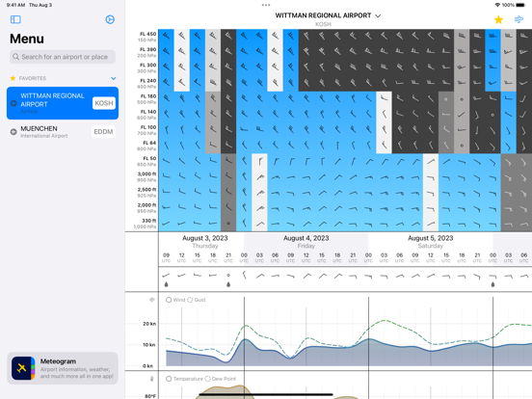Click the FL 240 altitude row label
This screenshot has height=399, width=532.
tap(147, 81)
